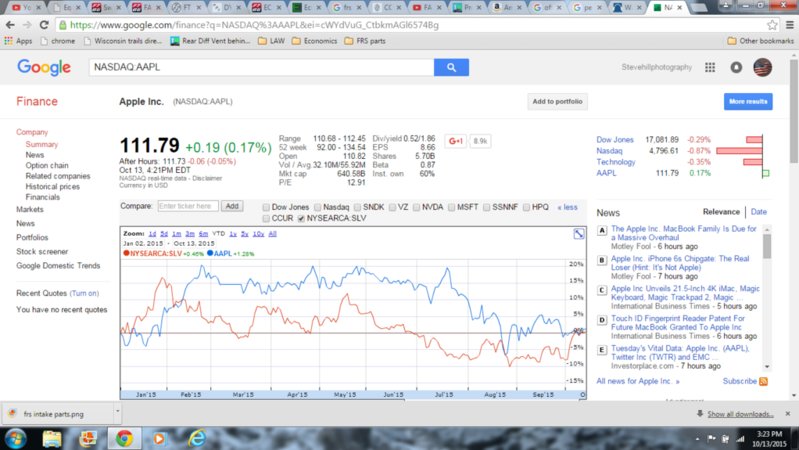Image resolution: width=799 pixels, height=450 pixels.
Task: Click the browser forward arrow
Action: click(27, 25)
